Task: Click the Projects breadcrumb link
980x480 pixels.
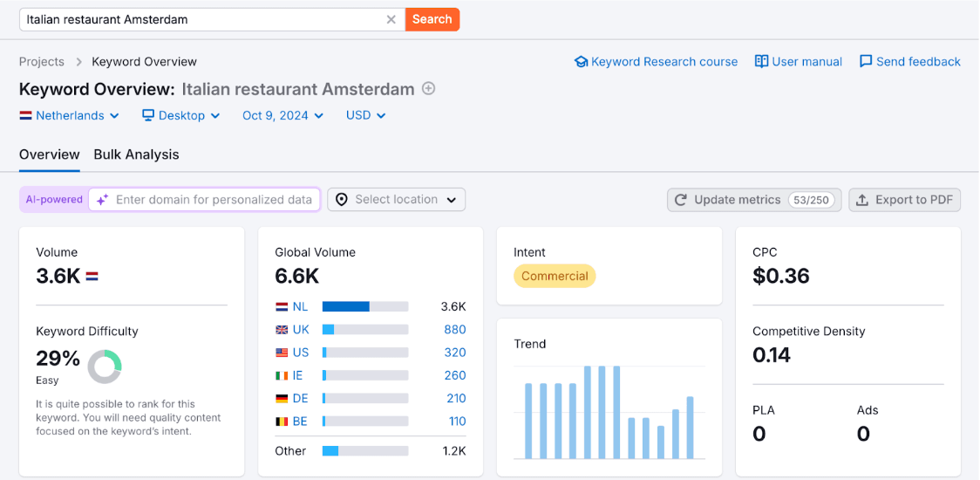Action: (42, 62)
